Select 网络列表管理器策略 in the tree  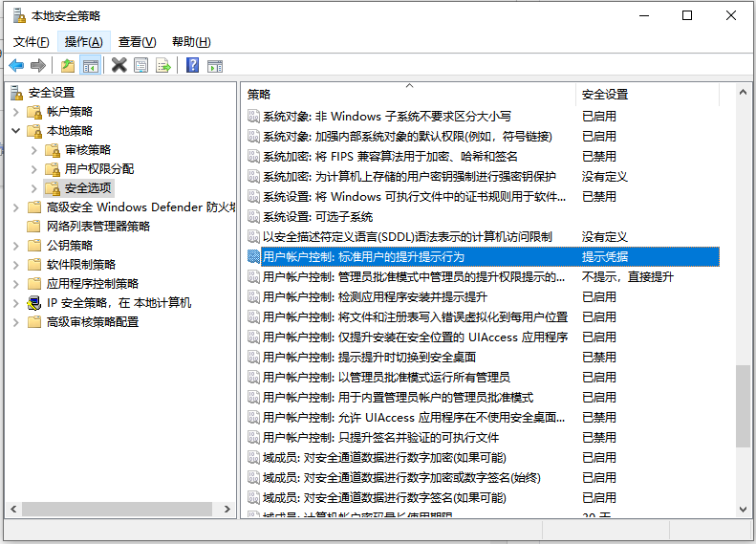click(97, 227)
